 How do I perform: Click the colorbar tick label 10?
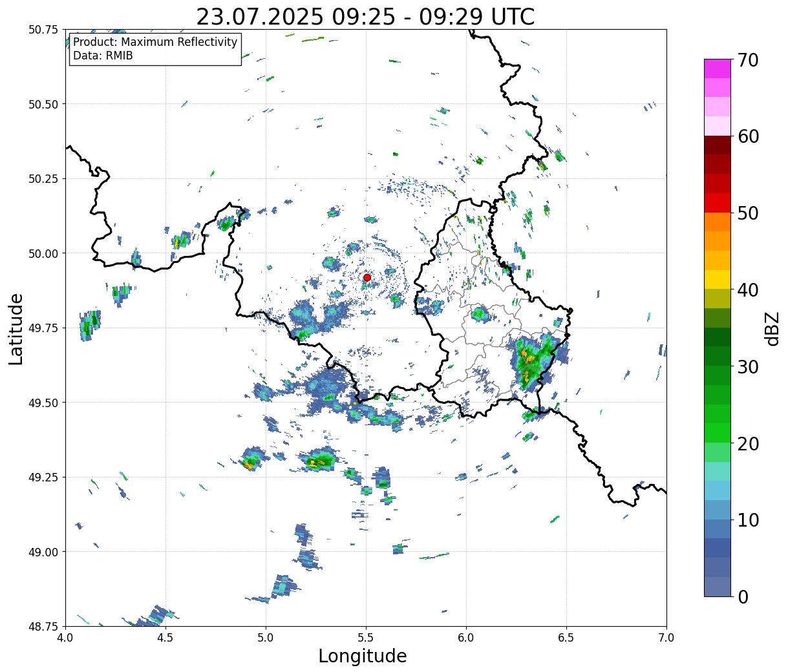tap(748, 520)
